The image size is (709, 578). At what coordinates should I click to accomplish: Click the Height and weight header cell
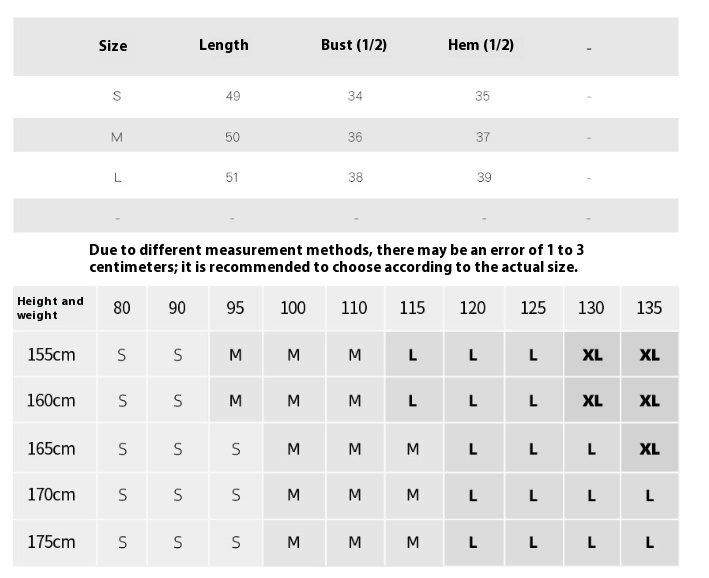[x=51, y=308]
